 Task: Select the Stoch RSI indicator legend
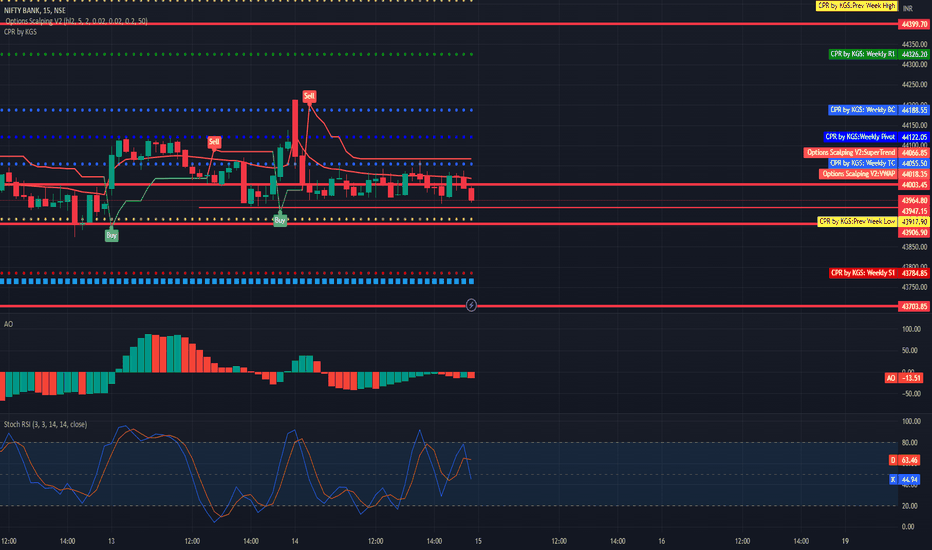click(x=45, y=425)
